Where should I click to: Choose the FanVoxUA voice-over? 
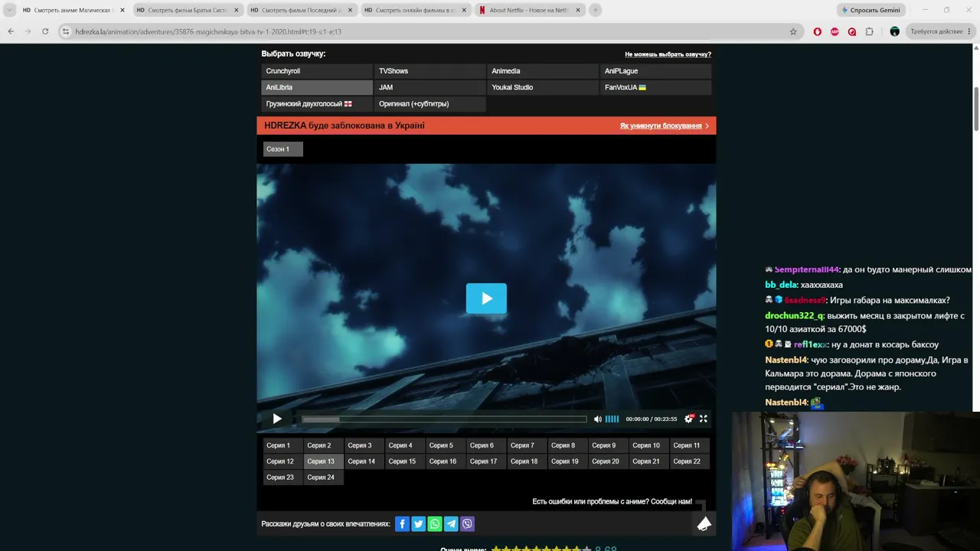coord(656,87)
